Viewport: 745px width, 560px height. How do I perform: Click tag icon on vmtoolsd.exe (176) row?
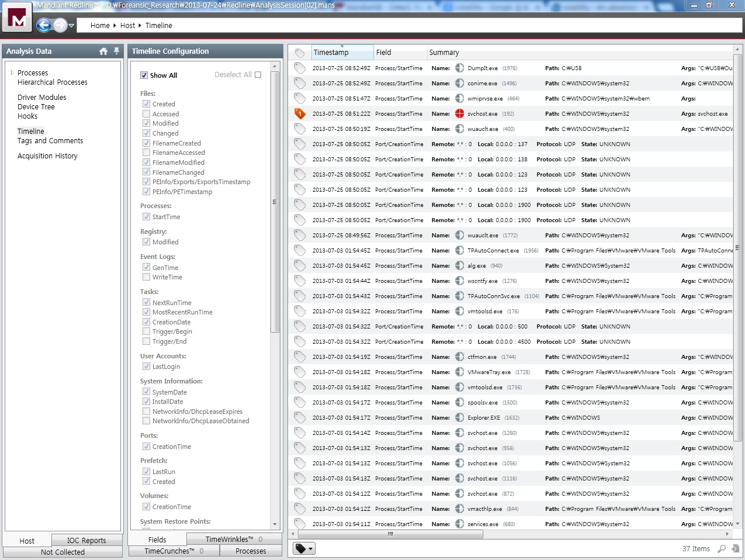click(300, 312)
